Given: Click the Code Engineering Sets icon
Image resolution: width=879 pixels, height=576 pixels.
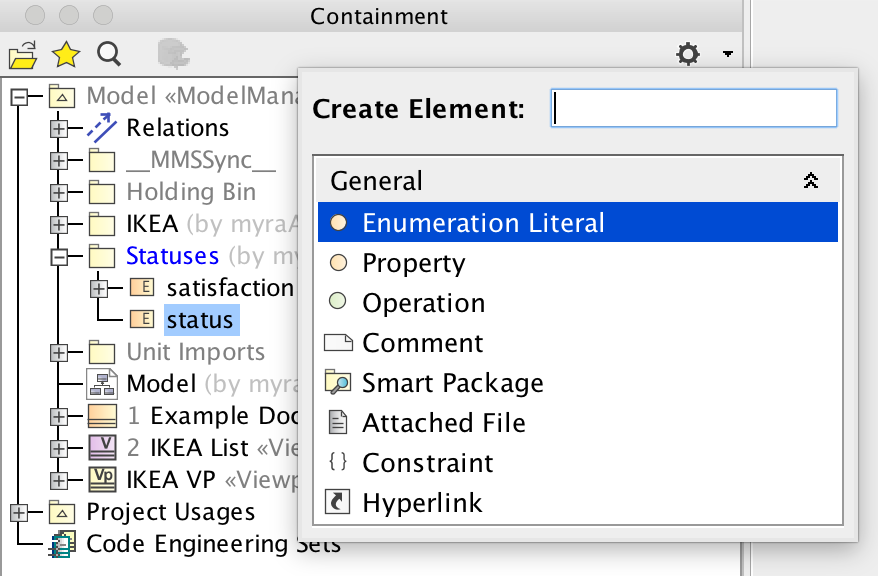Looking at the screenshot, I should (62, 544).
